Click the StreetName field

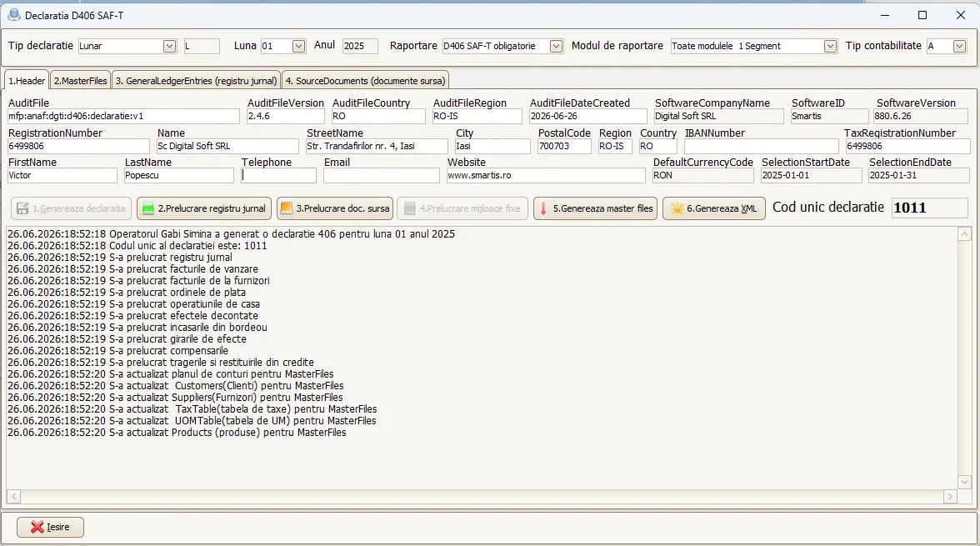377,147
